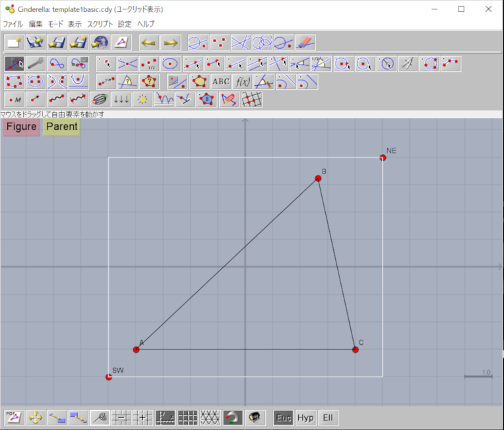Select the intersection point tool
This screenshot has height=430, width=504.
(127, 63)
